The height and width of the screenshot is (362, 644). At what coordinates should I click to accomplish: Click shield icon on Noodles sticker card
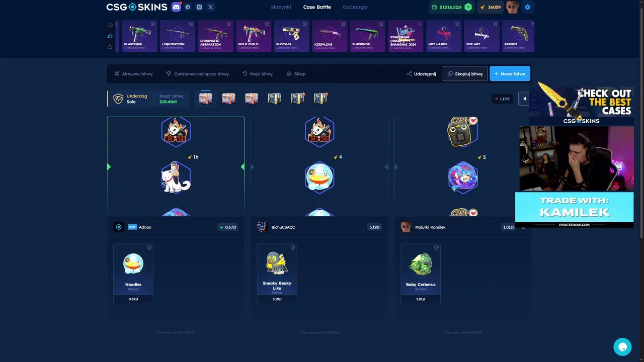(x=149, y=248)
